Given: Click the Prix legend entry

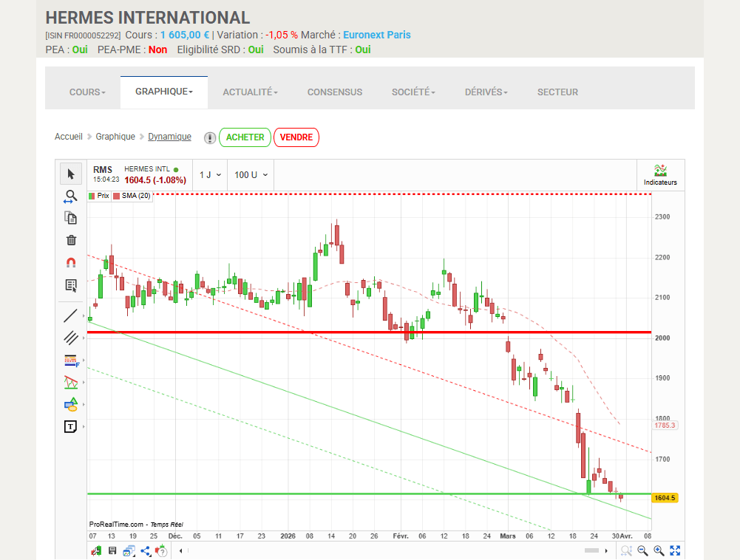Looking at the screenshot, I should (99, 196).
